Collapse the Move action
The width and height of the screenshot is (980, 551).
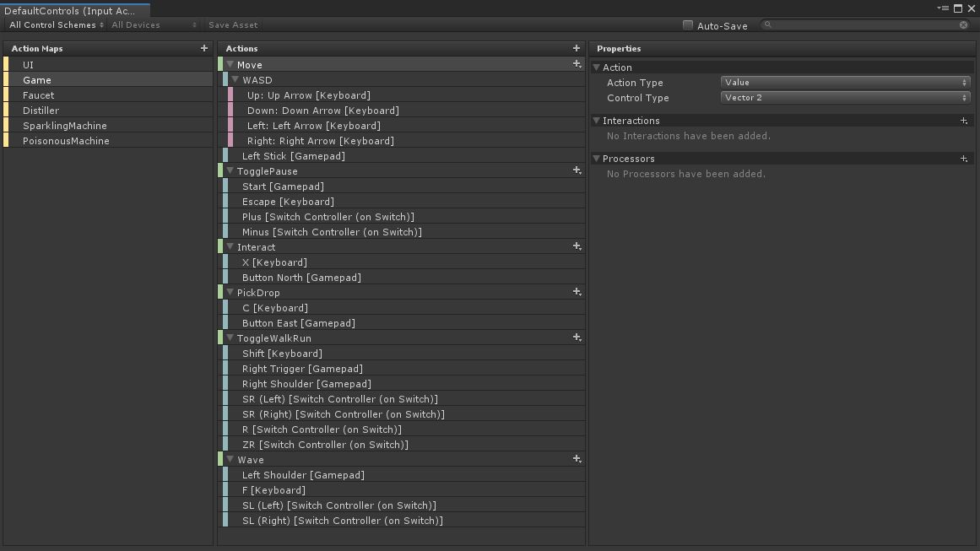pos(230,64)
